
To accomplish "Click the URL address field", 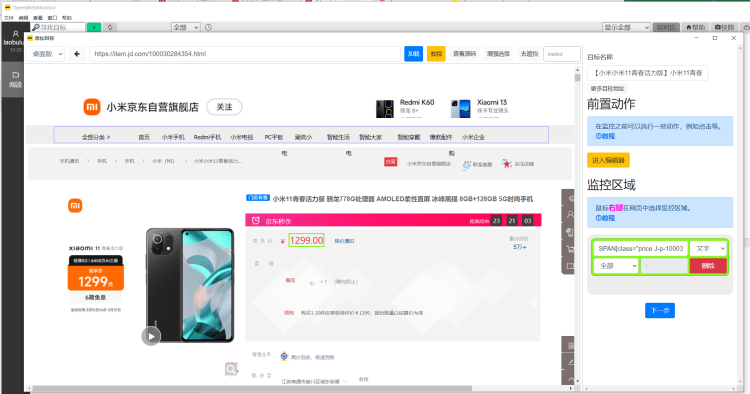I will tap(245, 54).
